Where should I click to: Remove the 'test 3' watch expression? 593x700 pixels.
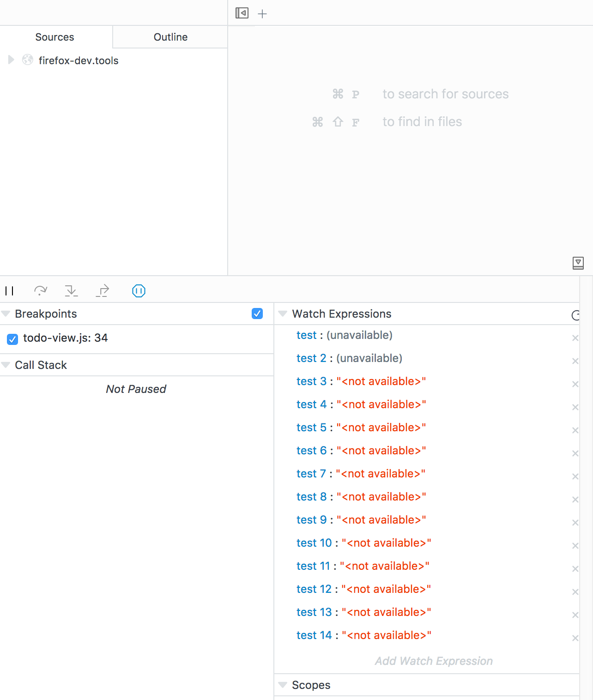[x=575, y=384]
